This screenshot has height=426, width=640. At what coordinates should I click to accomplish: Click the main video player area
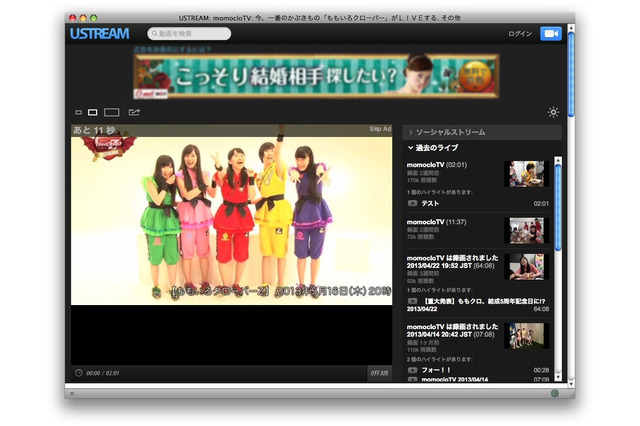click(231, 244)
